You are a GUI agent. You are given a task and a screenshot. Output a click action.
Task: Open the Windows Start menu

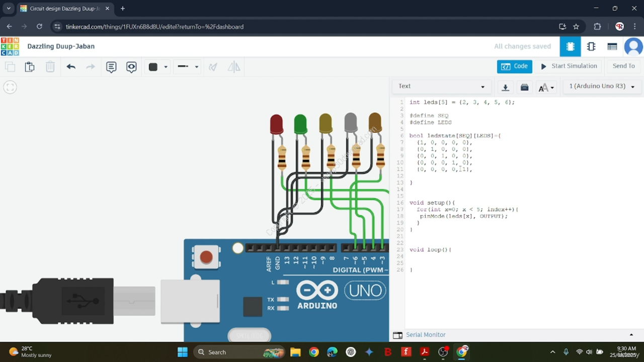pos(182,352)
